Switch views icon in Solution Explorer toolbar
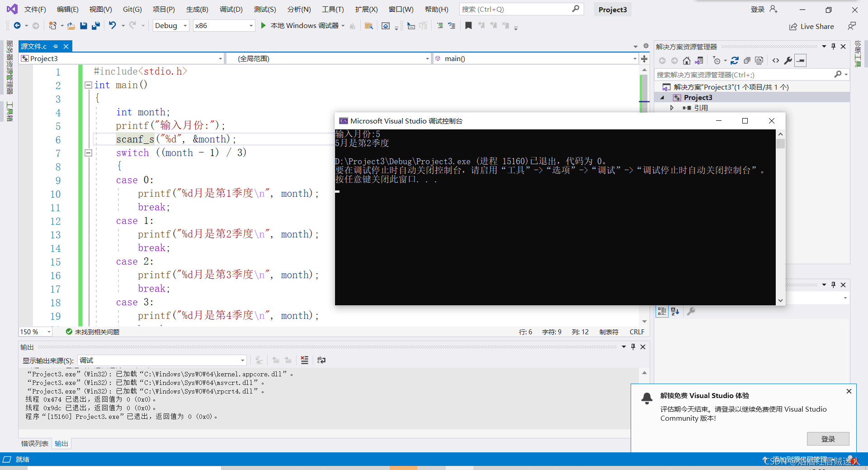 click(x=699, y=61)
